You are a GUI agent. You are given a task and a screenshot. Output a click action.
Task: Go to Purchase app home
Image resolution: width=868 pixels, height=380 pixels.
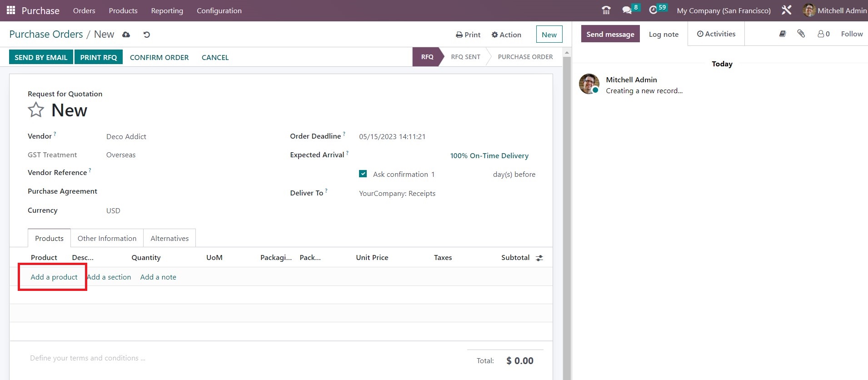click(x=40, y=10)
